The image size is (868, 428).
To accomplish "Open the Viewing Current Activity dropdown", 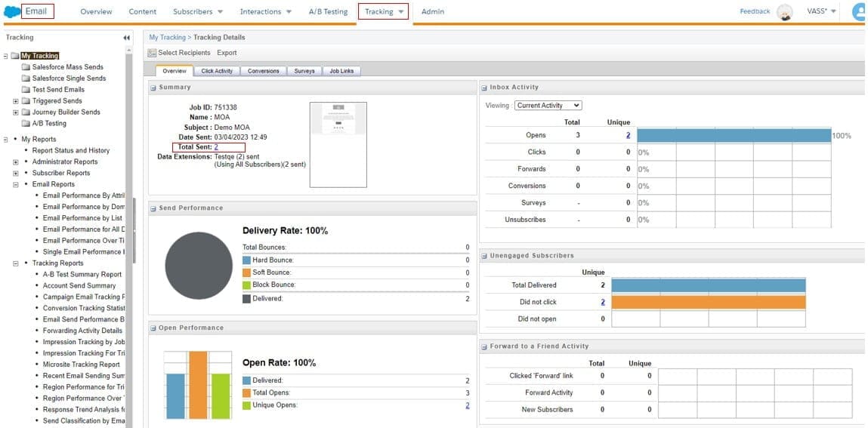I will pos(548,106).
